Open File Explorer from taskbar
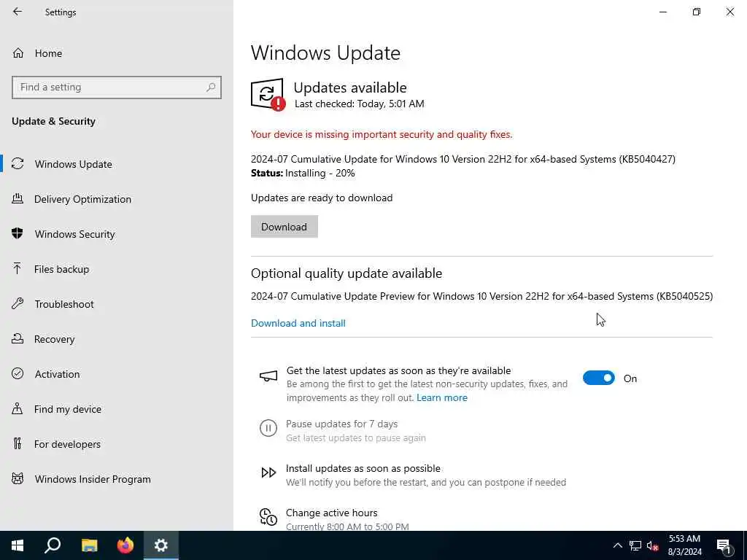 coord(89,545)
